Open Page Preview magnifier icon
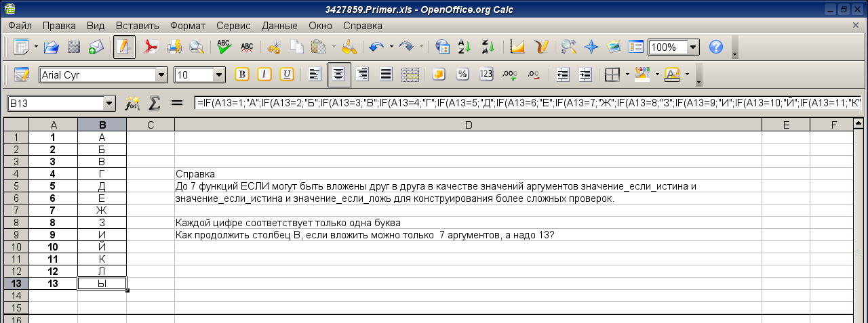 [196, 47]
